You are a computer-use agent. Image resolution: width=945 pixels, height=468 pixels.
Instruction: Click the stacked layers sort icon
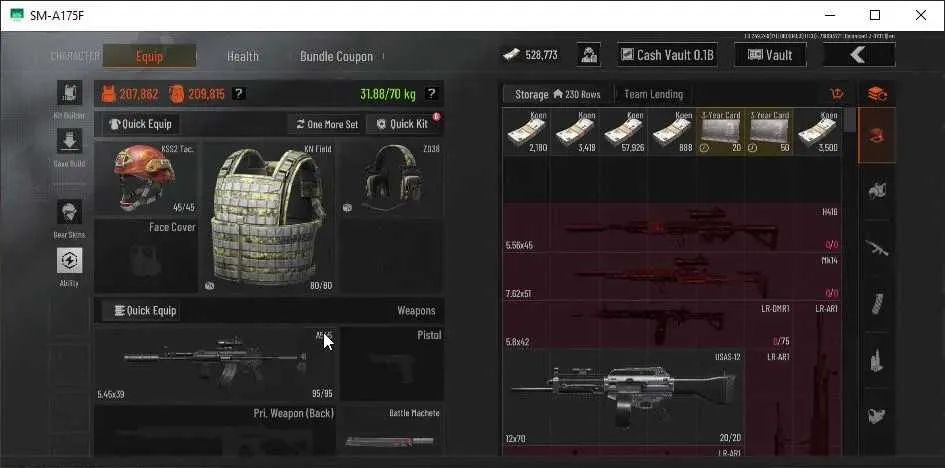point(877,94)
